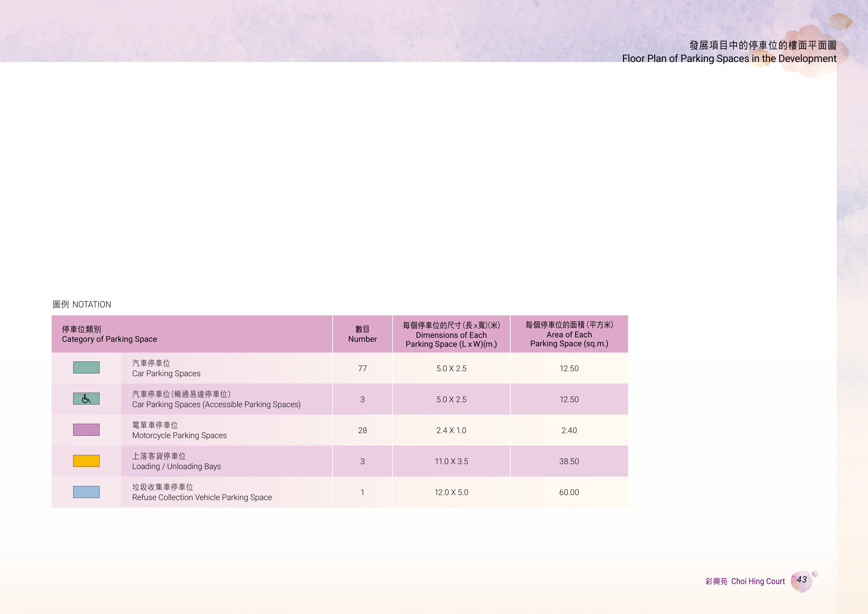Viewport: 868px width, 614px height.
Task: Click the '2.4 X 1.0' dimension cell
Action: click(x=451, y=431)
